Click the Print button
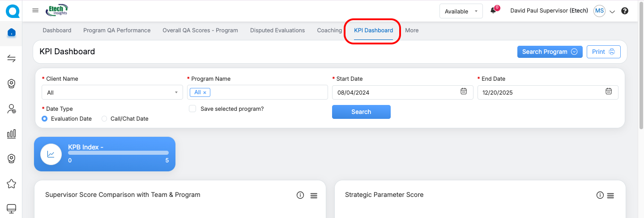Screen dimensions: 644x218 [x=603, y=52]
